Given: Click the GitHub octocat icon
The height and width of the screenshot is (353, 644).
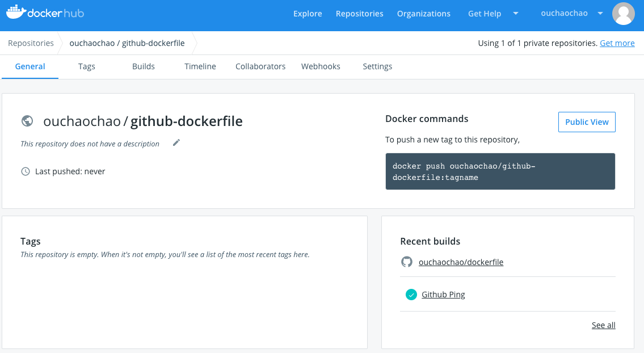Looking at the screenshot, I should [x=407, y=262].
